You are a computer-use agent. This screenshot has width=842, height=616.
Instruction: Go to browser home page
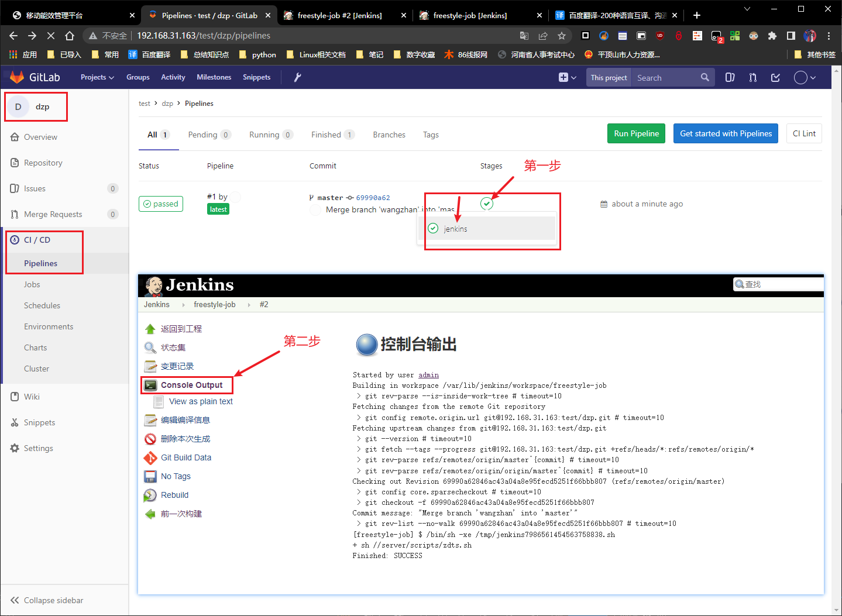coord(70,36)
